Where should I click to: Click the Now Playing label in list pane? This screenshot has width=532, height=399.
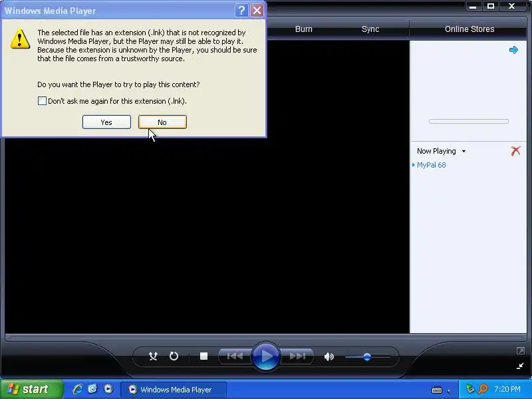[436, 151]
